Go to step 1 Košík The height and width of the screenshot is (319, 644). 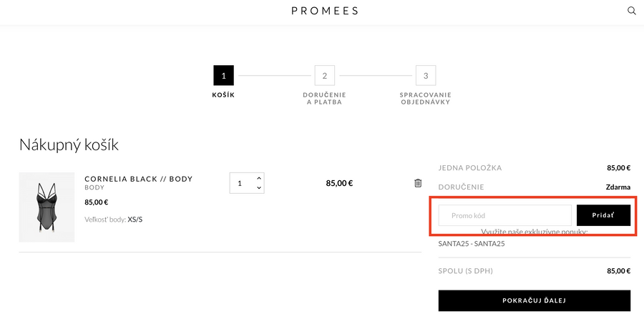click(223, 75)
